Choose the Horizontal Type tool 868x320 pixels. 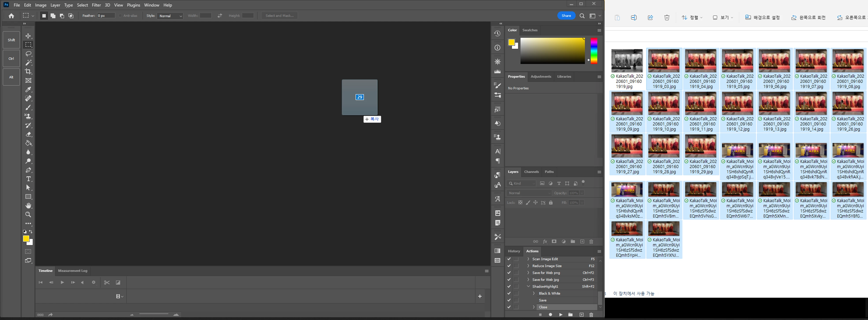28,179
